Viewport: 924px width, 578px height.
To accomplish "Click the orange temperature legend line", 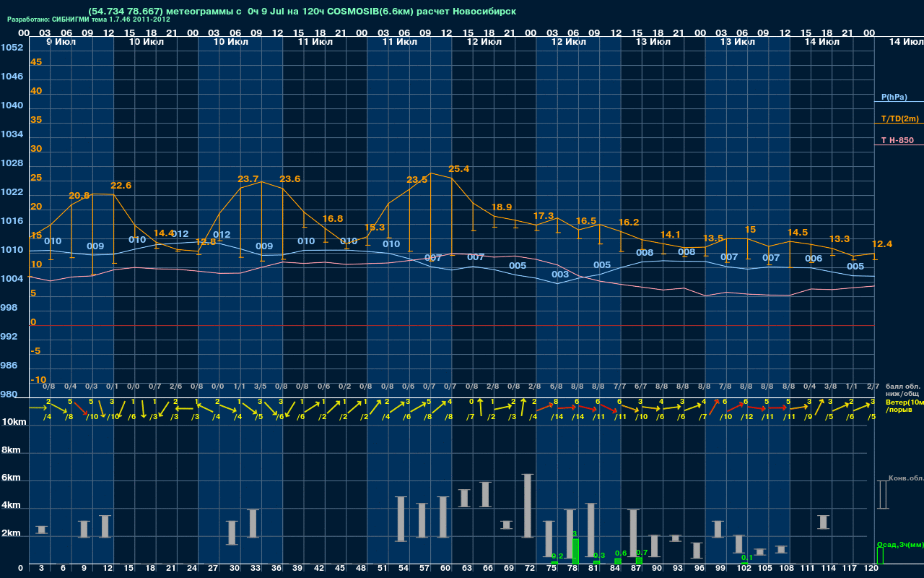I will coord(899,124).
